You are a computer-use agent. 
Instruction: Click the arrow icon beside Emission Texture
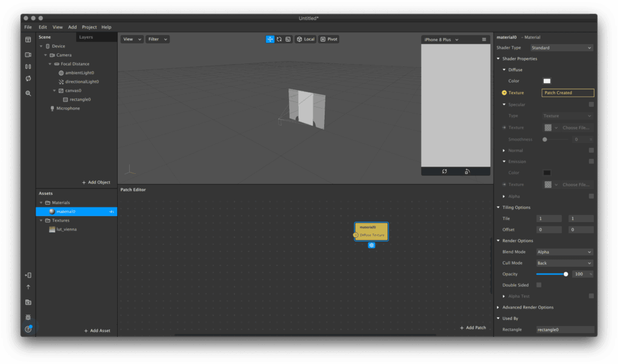click(504, 184)
